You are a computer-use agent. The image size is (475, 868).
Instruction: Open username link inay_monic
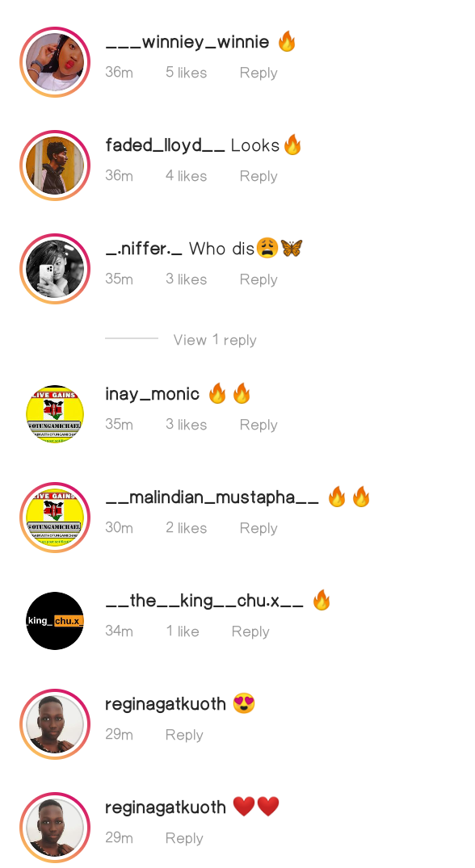click(152, 394)
